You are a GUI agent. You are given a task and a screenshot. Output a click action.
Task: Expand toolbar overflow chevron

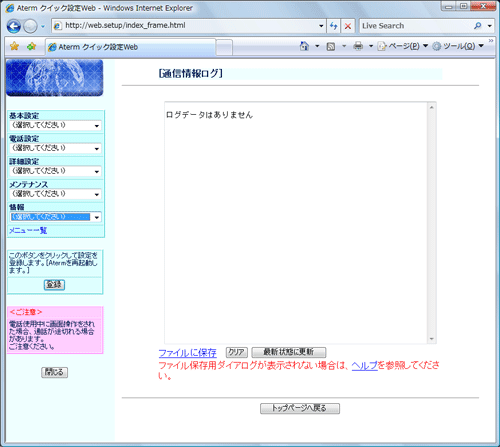point(491,41)
